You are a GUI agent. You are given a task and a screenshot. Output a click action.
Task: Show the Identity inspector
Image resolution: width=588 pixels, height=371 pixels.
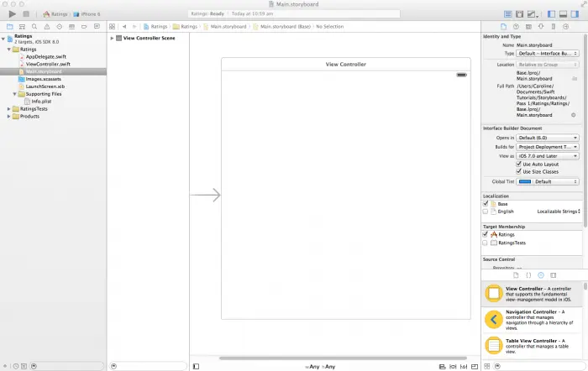[528, 27]
